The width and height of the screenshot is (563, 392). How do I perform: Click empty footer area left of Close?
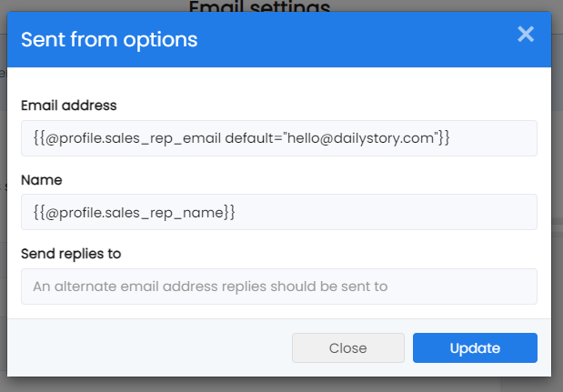tap(150, 347)
